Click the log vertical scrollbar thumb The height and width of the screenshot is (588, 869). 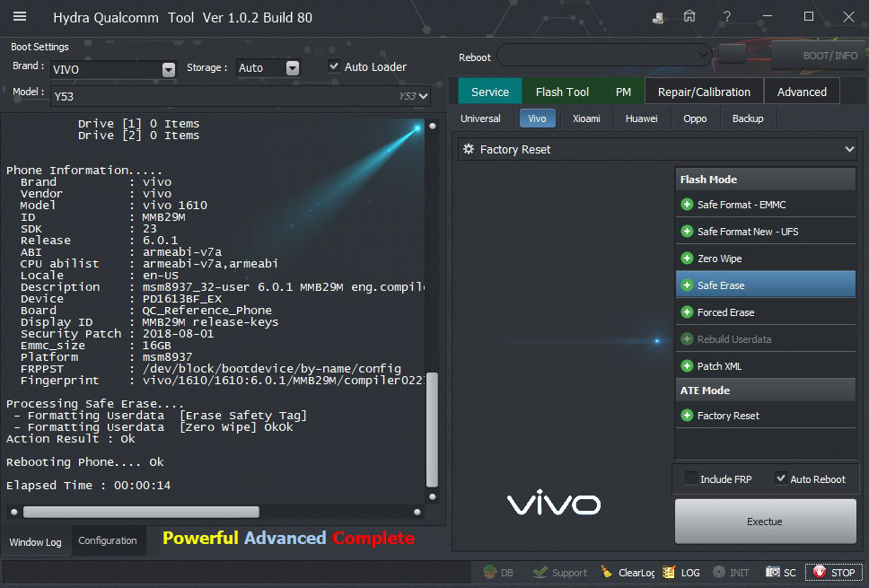point(433,429)
